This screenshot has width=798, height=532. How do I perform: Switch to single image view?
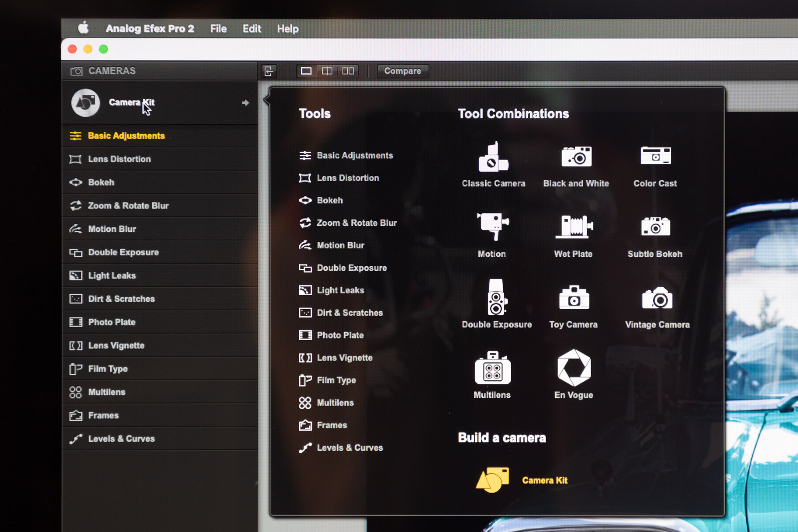(306, 71)
